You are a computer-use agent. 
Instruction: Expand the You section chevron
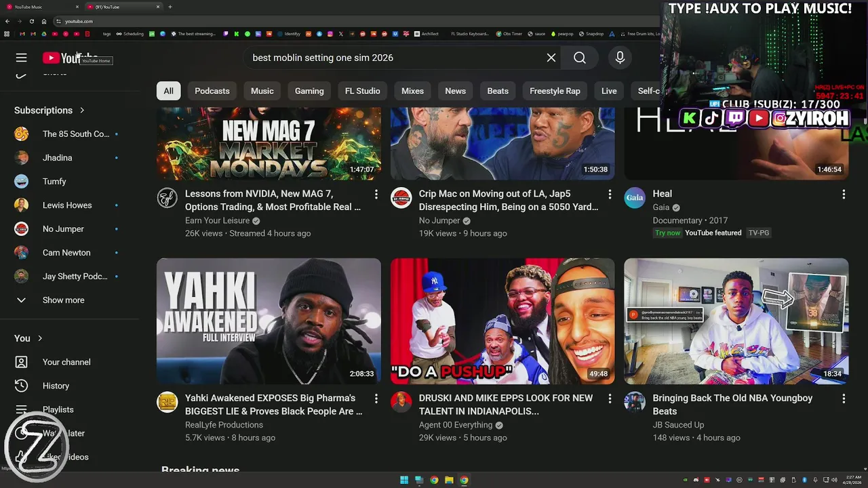pyautogui.click(x=40, y=338)
